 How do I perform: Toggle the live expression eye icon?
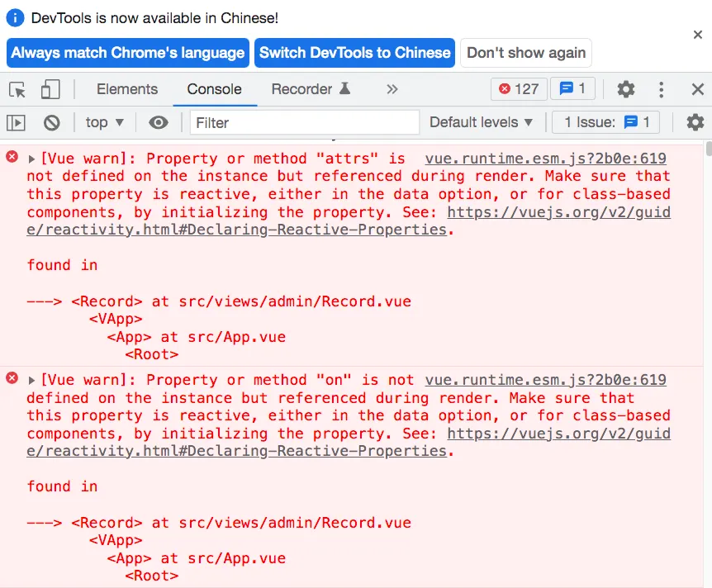[x=159, y=122]
